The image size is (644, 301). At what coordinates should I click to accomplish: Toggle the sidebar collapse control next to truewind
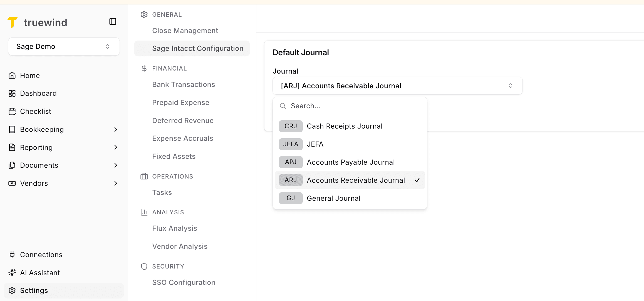(x=112, y=21)
